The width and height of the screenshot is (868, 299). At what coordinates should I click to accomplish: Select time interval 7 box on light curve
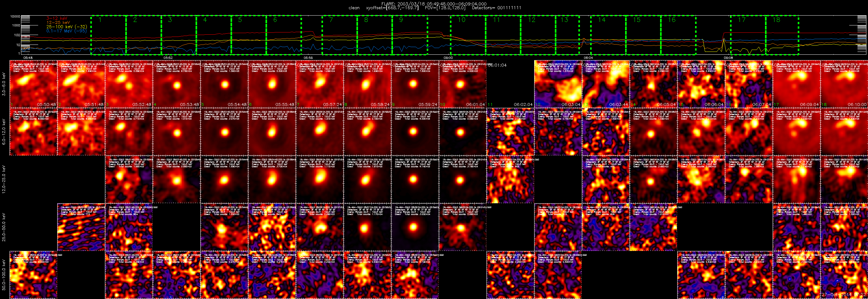(x=340, y=35)
